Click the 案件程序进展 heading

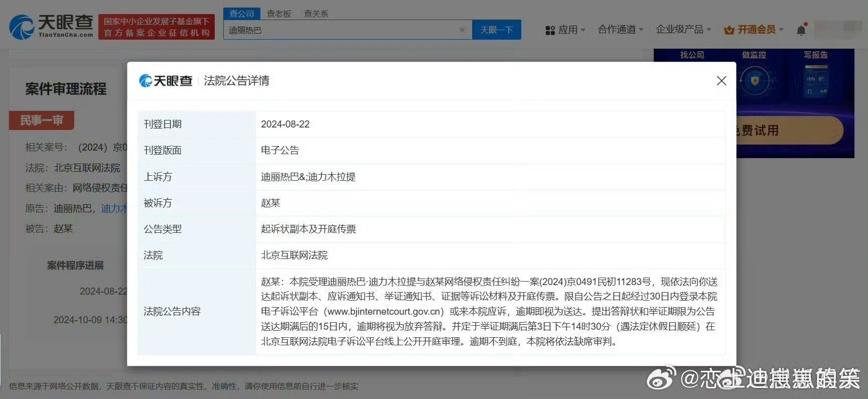[75, 265]
